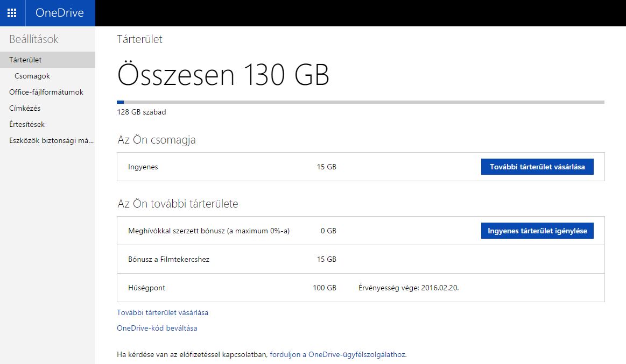Click the Beállítások sidebar heading
626x364 pixels.
coord(34,39)
